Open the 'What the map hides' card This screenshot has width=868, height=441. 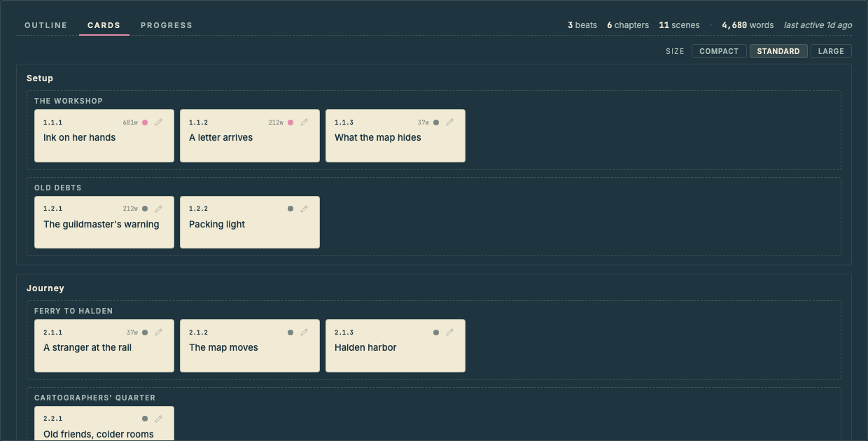pos(395,136)
